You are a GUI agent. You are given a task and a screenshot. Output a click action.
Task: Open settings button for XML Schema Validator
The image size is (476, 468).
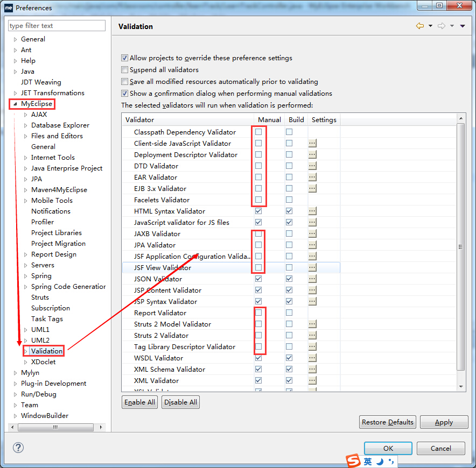pyautogui.click(x=312, y=369)
